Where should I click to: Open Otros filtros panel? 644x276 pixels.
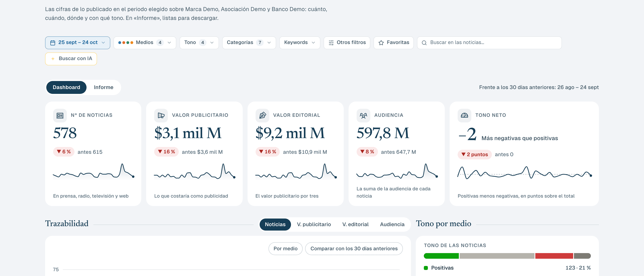[x=347, y=43]
